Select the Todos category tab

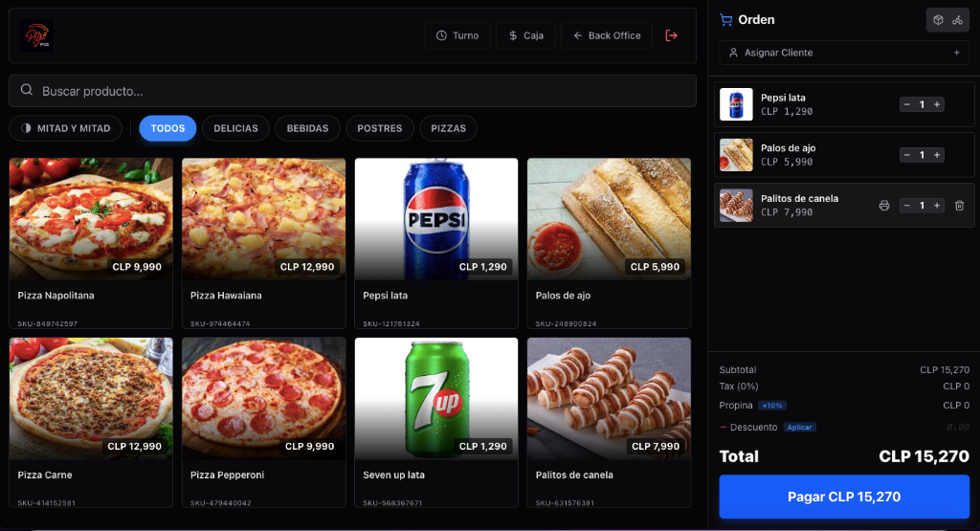pos(167,128)
